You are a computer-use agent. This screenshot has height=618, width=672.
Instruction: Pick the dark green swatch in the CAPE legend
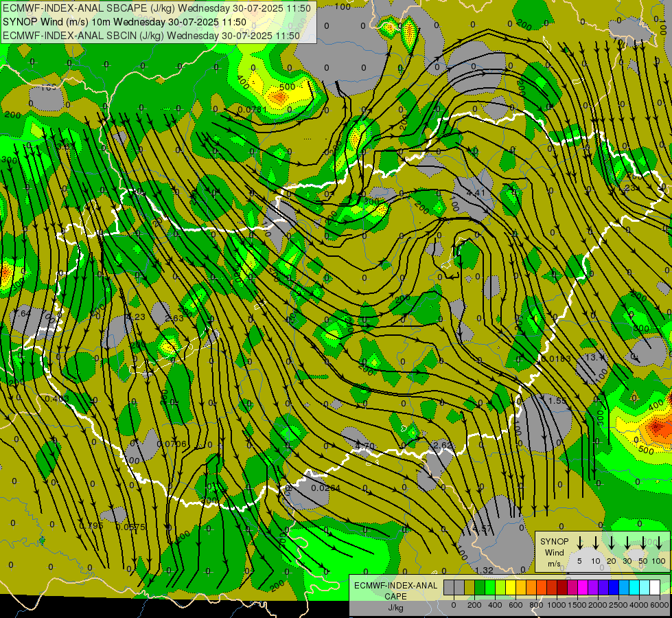[480, 587]
